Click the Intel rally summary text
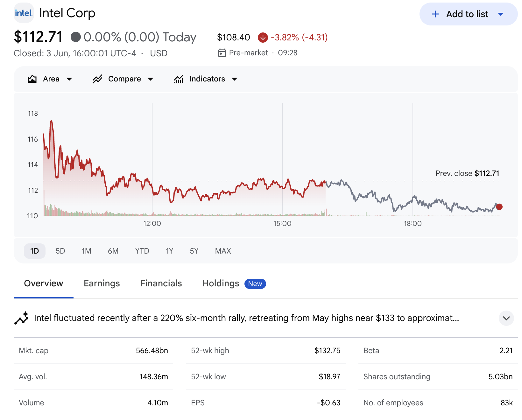The width and height of the screenshot is (522, 420). coord(246,318)
